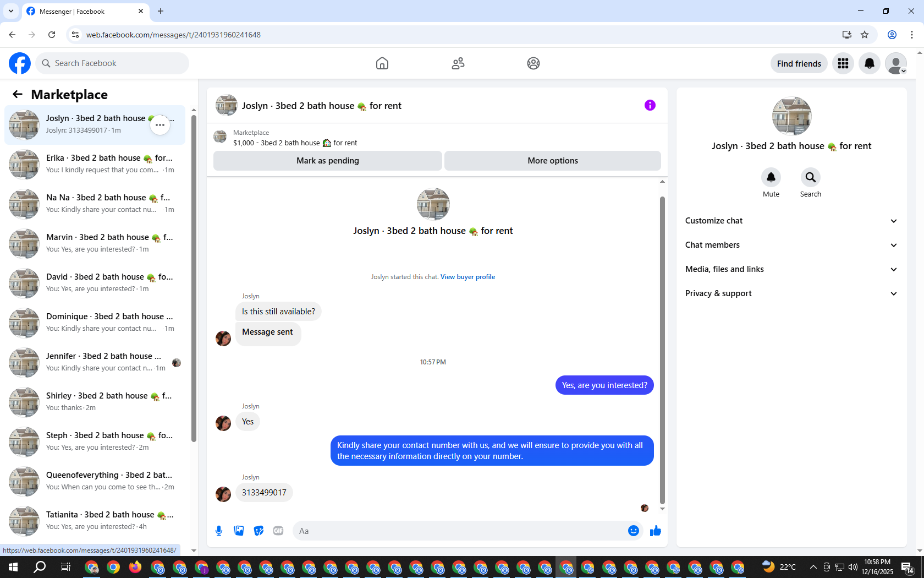924x578 pixels.
Task: Open Task View on the taskbar
Action: (65, 567)
